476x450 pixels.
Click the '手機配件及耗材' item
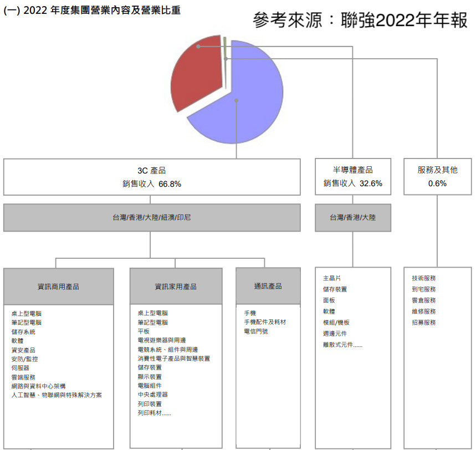(x=265, y=322)
